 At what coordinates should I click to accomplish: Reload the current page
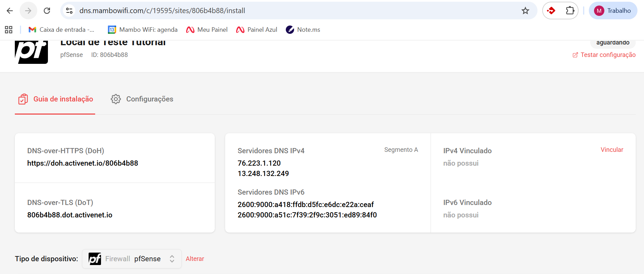pyautogui.click(x=47, y=11)
